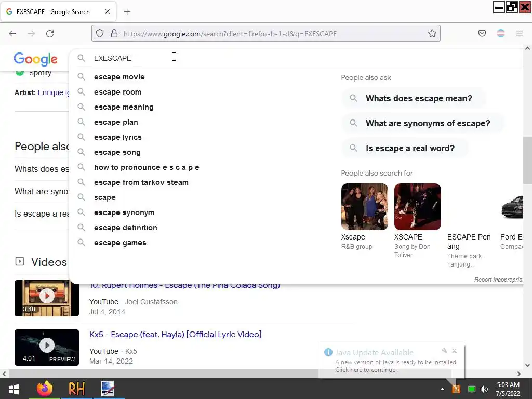
Task: Click 'Is escape a real word?' chip
Action: click(x=404, y=148)
